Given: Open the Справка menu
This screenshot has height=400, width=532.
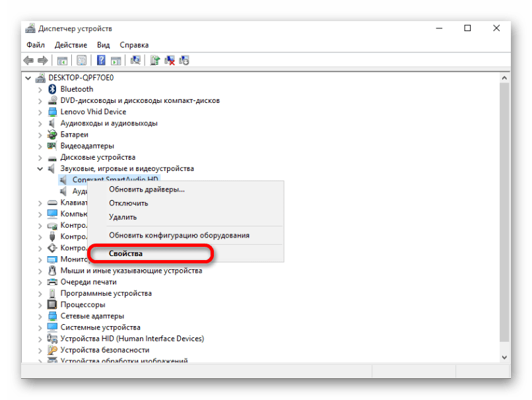Looking at the screenshot, I should pyautogui.click(x=134, y=45).
